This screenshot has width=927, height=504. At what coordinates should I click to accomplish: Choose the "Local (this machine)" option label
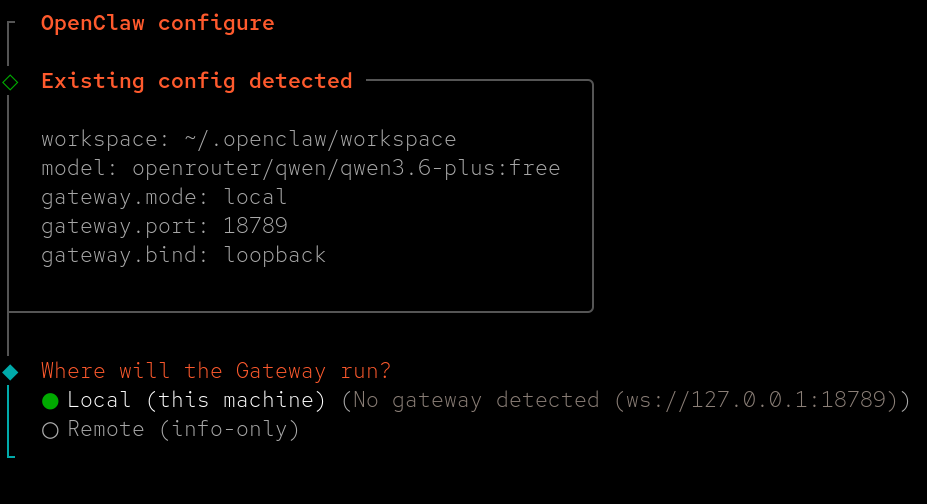pos(197,400)
